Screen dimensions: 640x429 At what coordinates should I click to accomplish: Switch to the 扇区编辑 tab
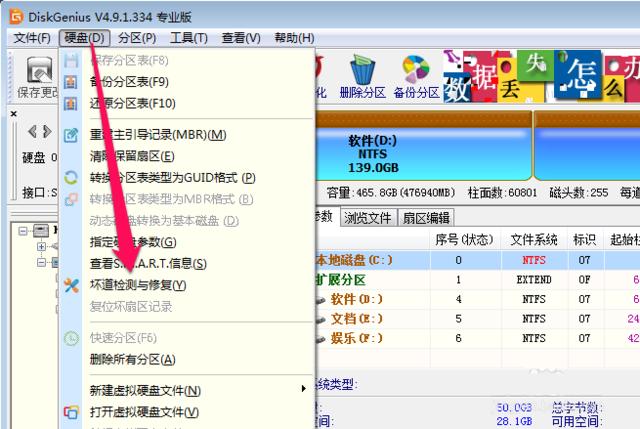[426, 218]
